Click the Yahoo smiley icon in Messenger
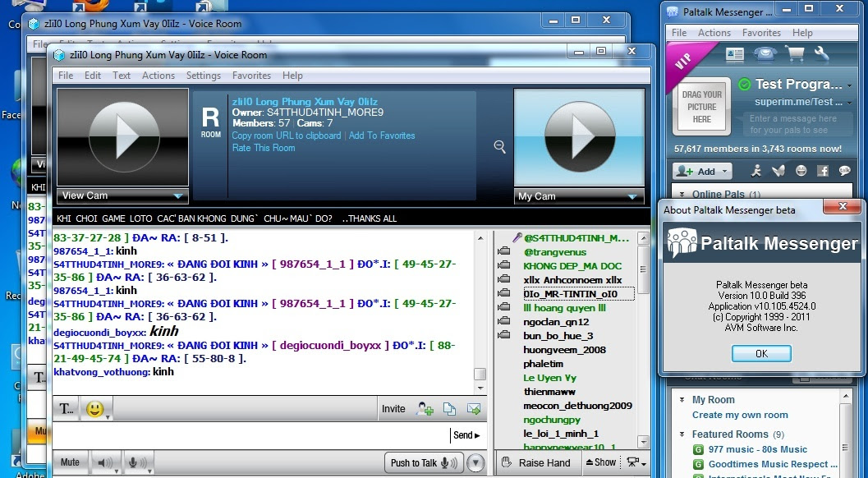868x478 pixels. point(801,171)
